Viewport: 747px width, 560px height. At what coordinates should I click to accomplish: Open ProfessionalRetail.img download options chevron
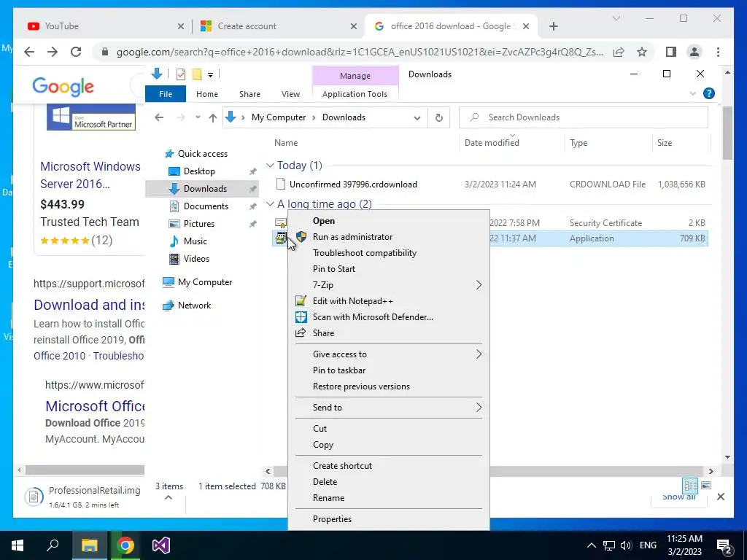pos(169,497)
